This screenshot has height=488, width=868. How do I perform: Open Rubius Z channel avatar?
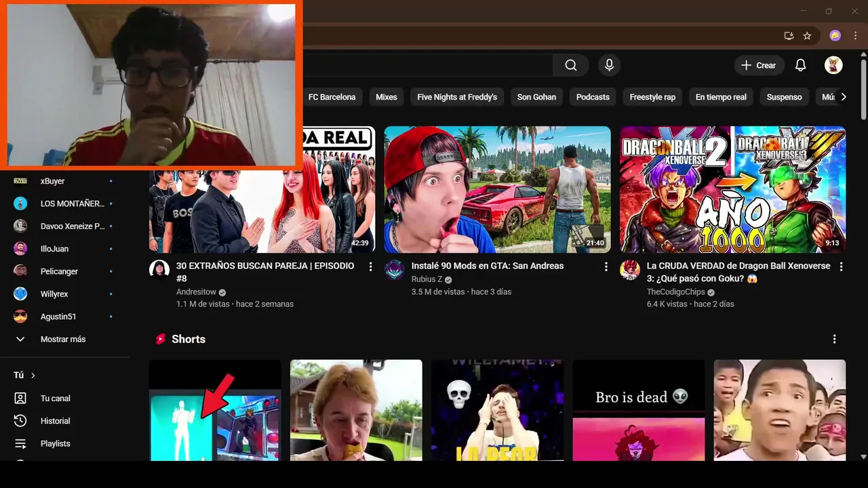point(395,269)
